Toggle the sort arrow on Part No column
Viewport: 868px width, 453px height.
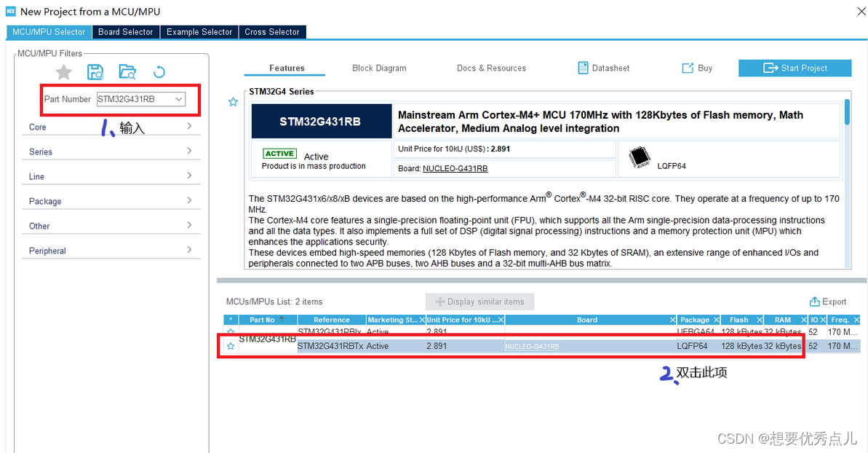pos(282,318)
